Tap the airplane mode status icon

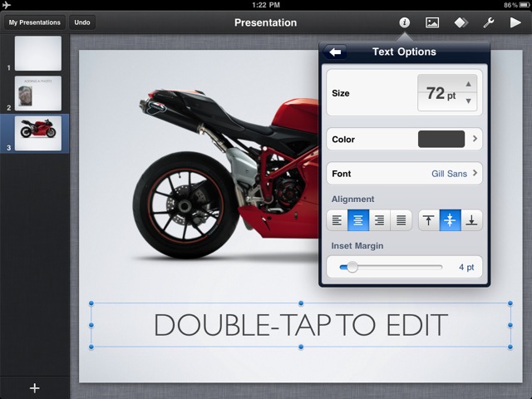click(7, 5)
